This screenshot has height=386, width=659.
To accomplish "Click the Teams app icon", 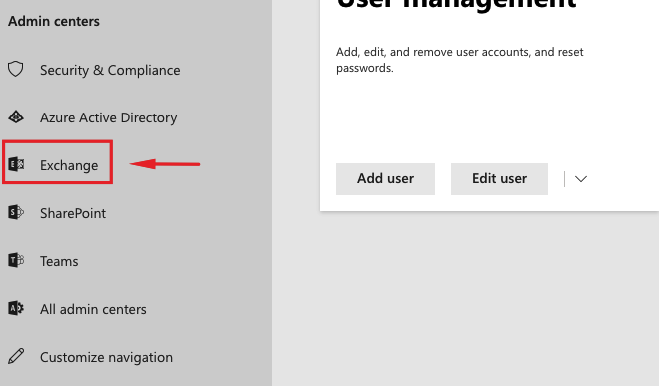I will tap(16, 260).
